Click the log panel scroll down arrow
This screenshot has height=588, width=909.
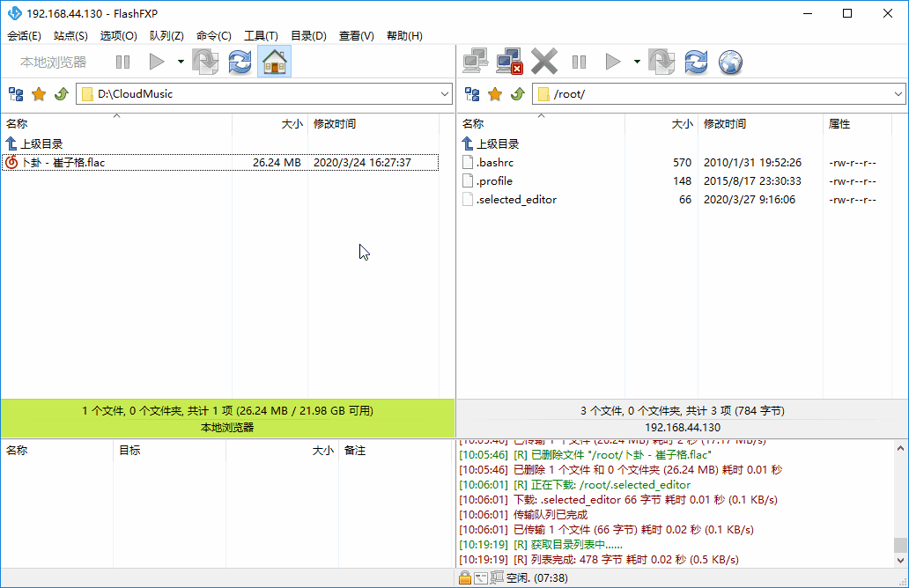click(900, 560)
